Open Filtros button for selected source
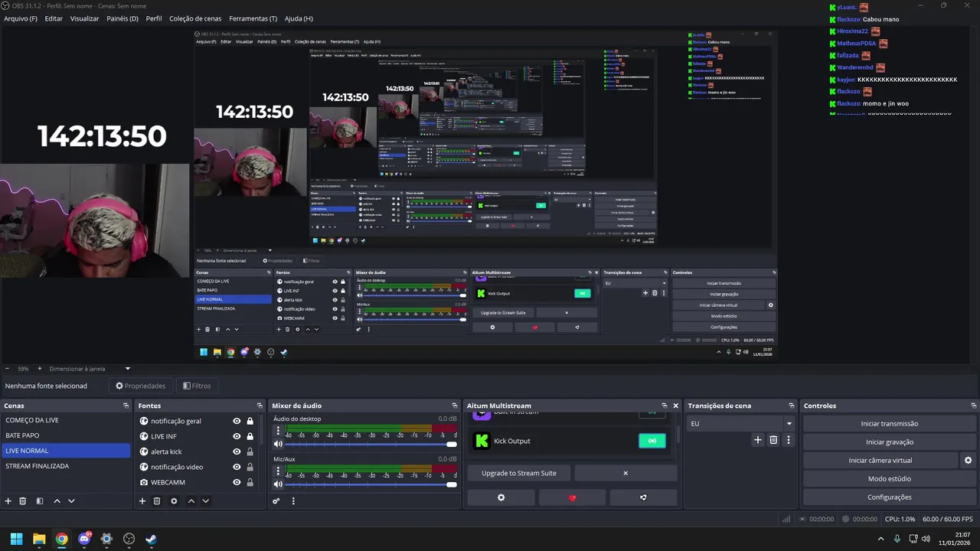The height and width of the screenshot is (551, 980). pos(197,386)
